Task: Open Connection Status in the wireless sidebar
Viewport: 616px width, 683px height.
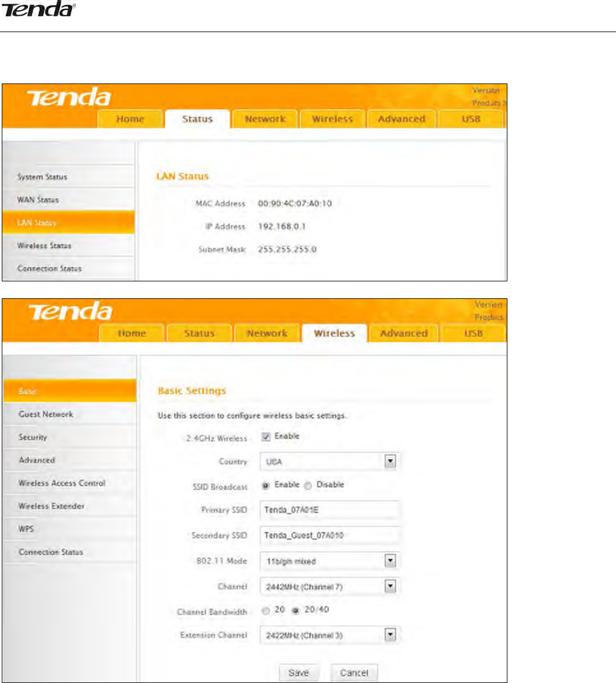Action: (69, 552)
